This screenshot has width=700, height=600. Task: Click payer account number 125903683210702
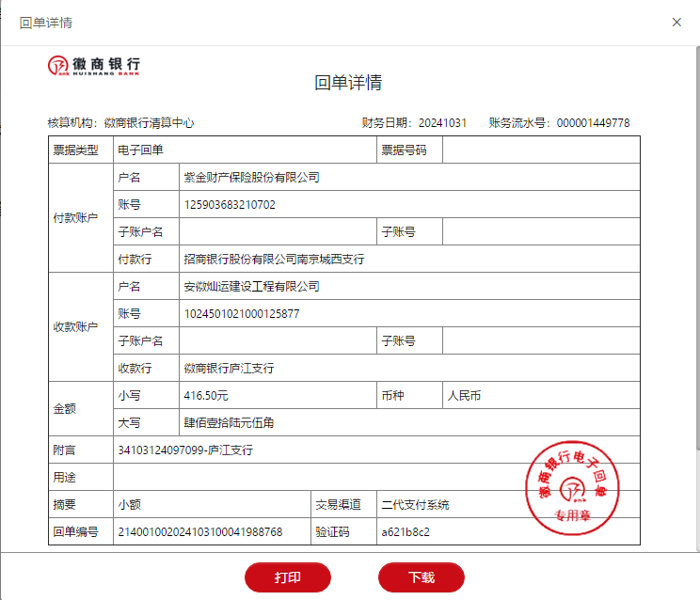[230, 204]
